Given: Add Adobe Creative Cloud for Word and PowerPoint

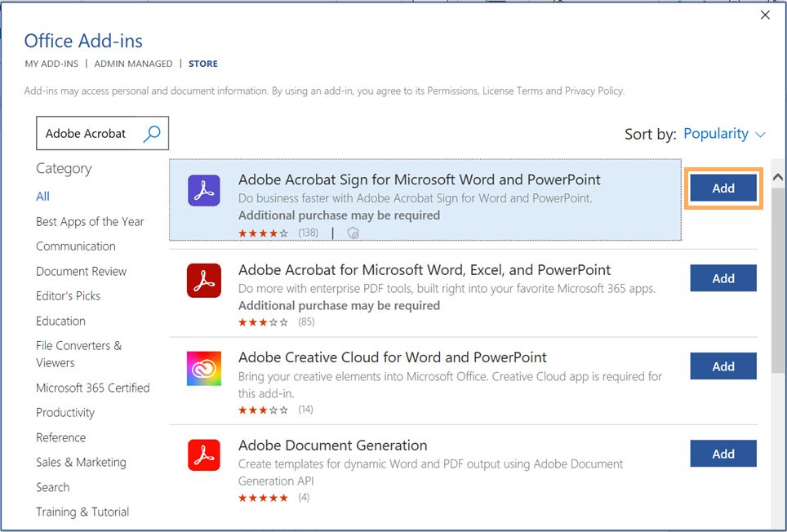Looking at the screenshot, I should point(723,366).
